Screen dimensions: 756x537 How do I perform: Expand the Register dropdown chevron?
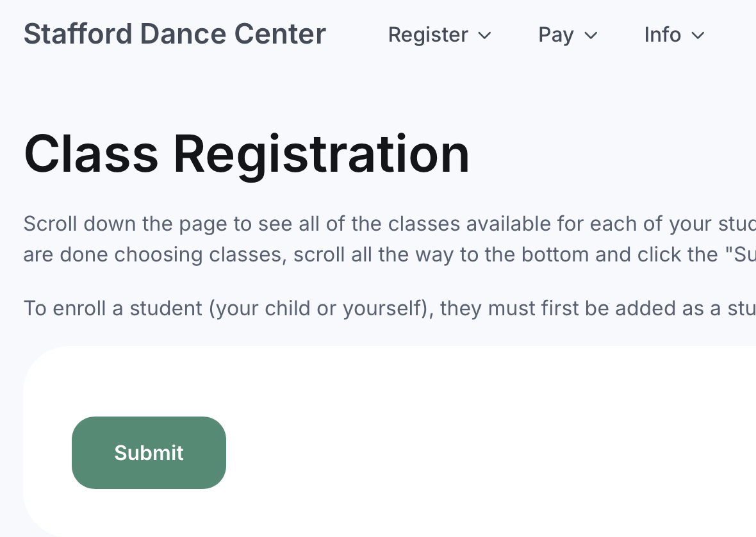(484, 35)
